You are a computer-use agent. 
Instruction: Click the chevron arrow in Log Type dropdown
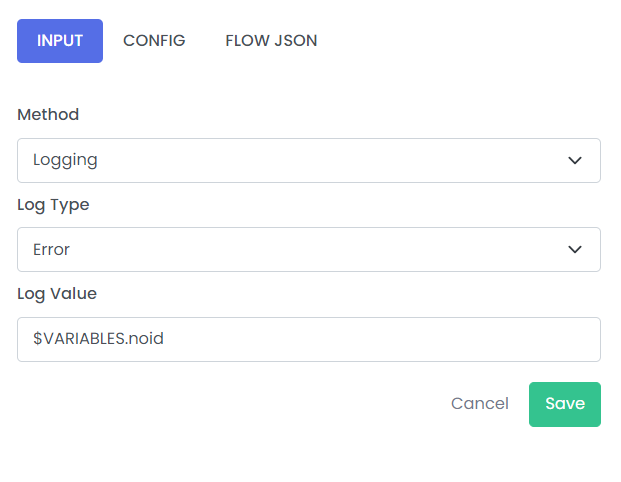(x=575, y=250)
